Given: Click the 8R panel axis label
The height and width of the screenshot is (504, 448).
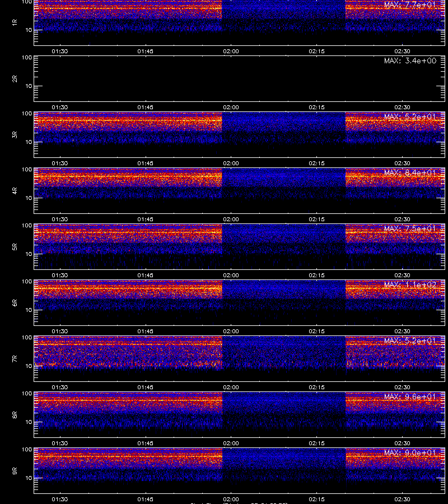Looking at the screenshot, I should coord(15,414).
